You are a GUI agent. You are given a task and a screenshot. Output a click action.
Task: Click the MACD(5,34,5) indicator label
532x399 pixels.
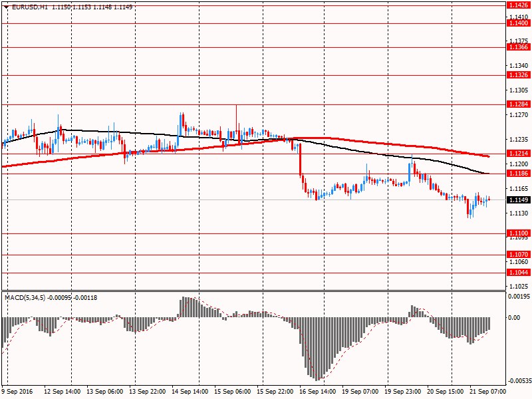[x=25, y=298]
